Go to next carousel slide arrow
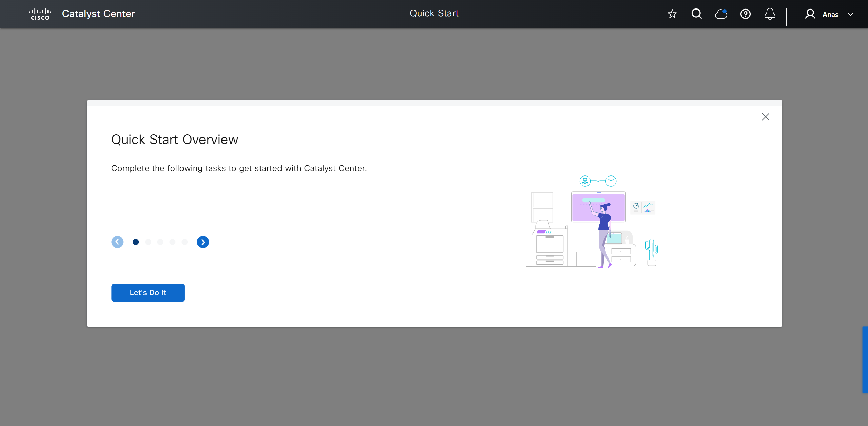Image resolution: width=868 pixels, height=426 pixels. [203, 242]
